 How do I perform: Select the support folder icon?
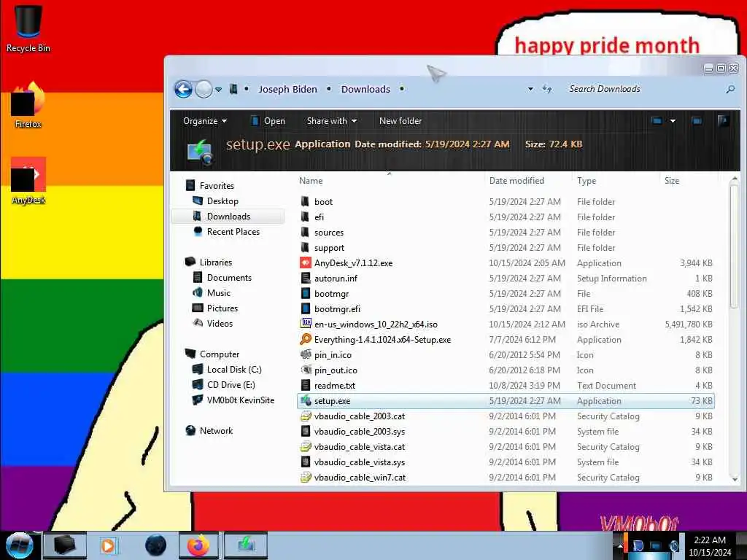coord(306,247)
